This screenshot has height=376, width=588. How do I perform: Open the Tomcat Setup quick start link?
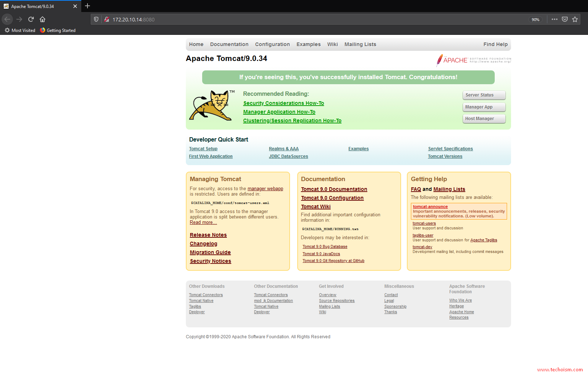203,149
